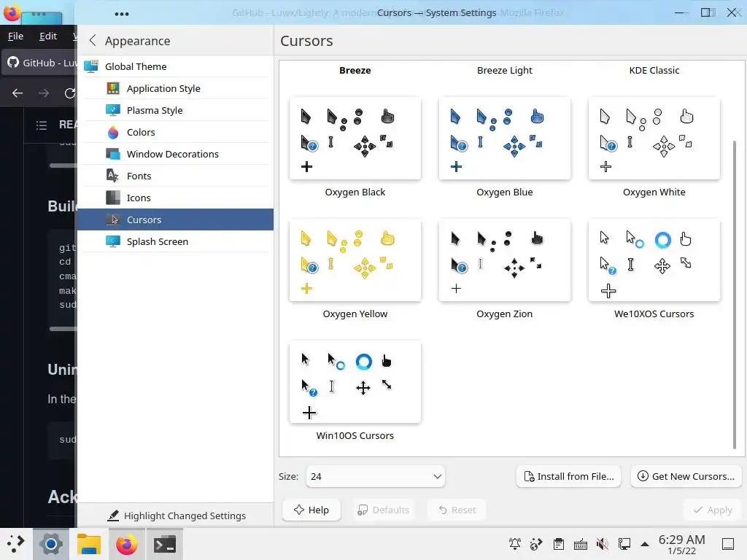Click the Reset button
Viewport: 747px width, 560px height.
point(457,510)
